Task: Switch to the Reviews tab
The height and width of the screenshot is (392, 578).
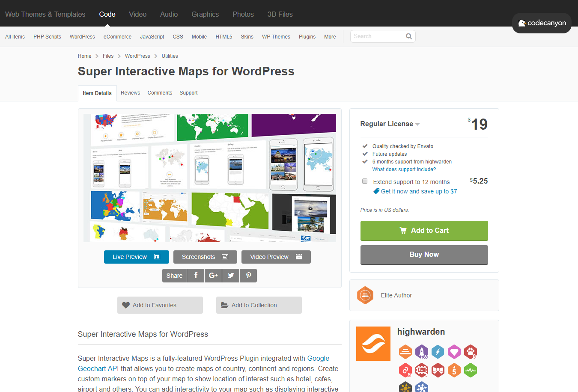Action: (130, 93)
